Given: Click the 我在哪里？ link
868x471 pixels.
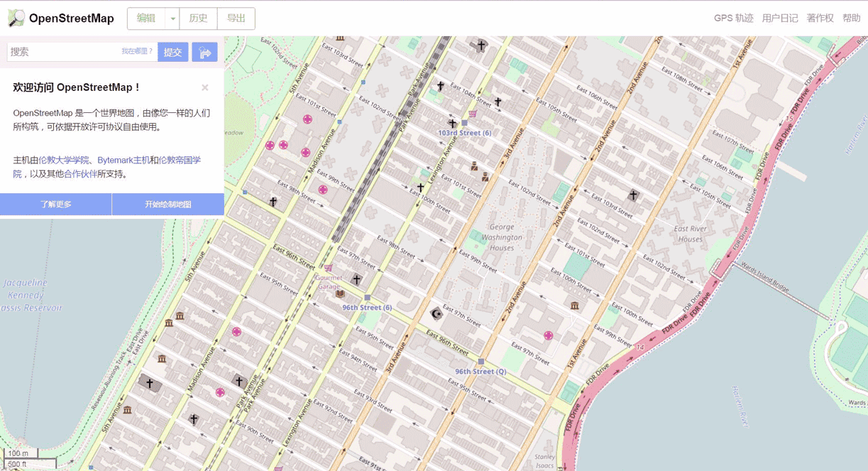Looking at the screenshot, I should [137, 51].
